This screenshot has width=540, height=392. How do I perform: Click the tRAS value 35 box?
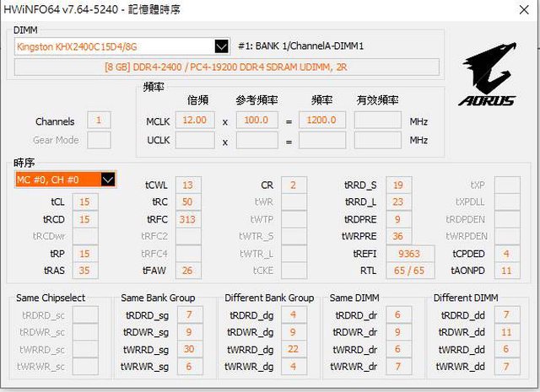coord(84,271)
